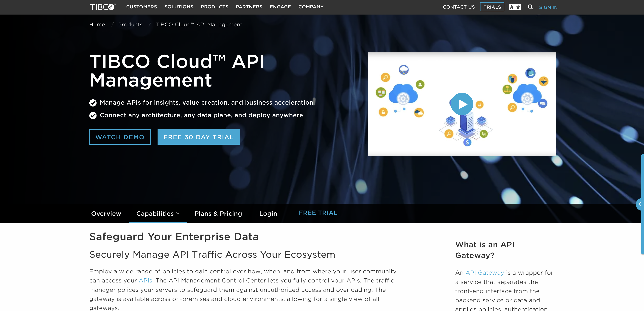Viewport: 644px width, 311px height.
Task: Click first checkmark icon beside Manage APIs
Action: pyautogui.click(x=93, y=103)
